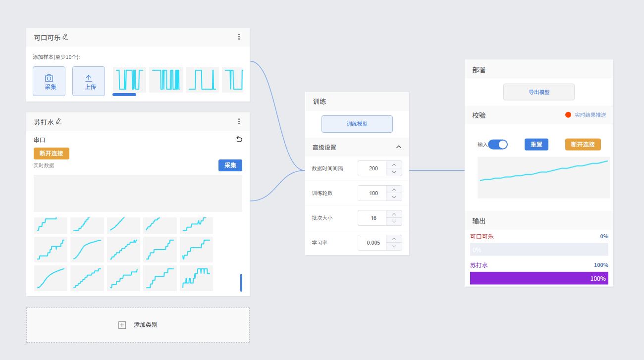Click the edit pencil next to 可口可乐
The image size is (644, 360).
65,37
